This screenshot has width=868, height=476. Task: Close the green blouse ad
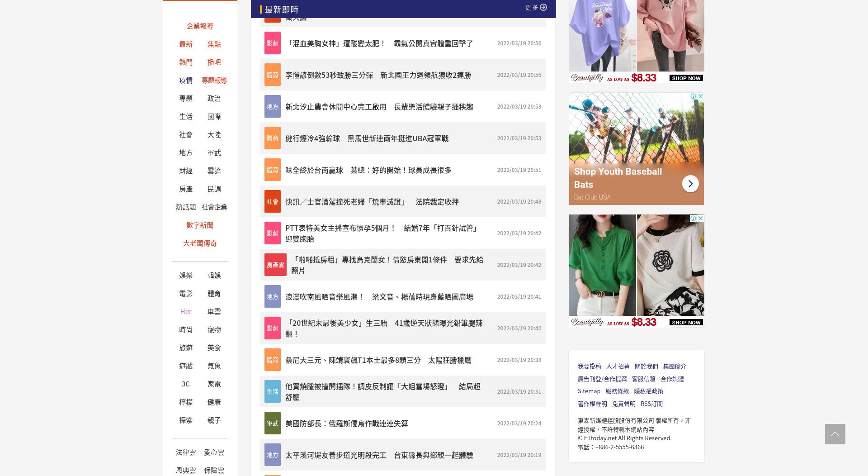(x=700, y=218)
